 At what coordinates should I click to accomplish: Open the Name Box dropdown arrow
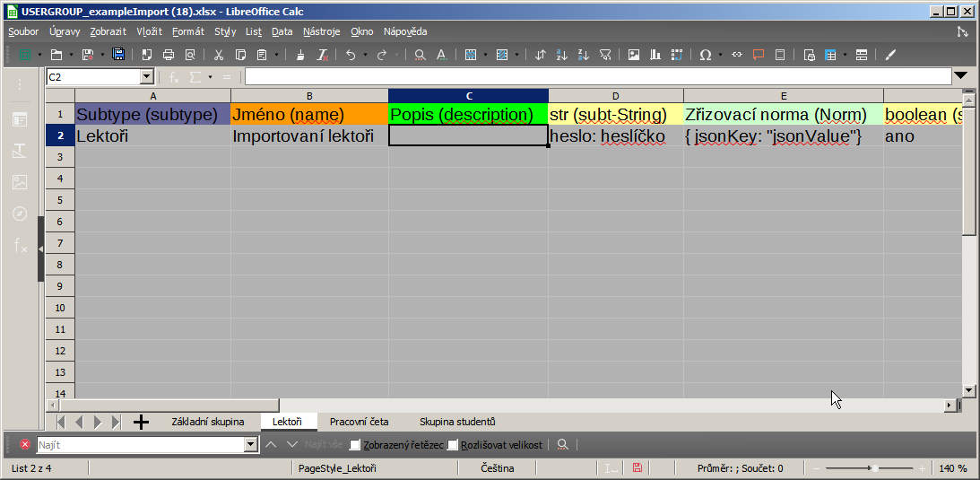click(x=147, y=77)
